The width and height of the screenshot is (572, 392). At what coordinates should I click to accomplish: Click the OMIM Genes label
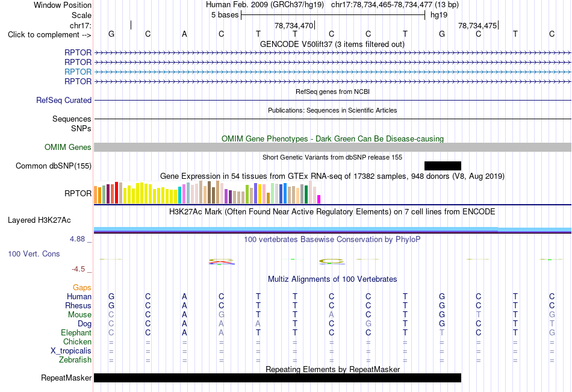68,147
